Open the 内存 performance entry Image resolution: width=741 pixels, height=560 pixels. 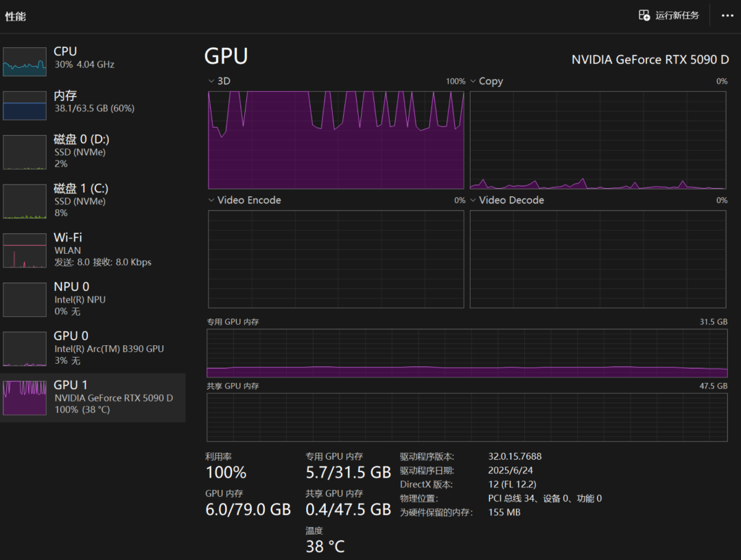point(93,106)
